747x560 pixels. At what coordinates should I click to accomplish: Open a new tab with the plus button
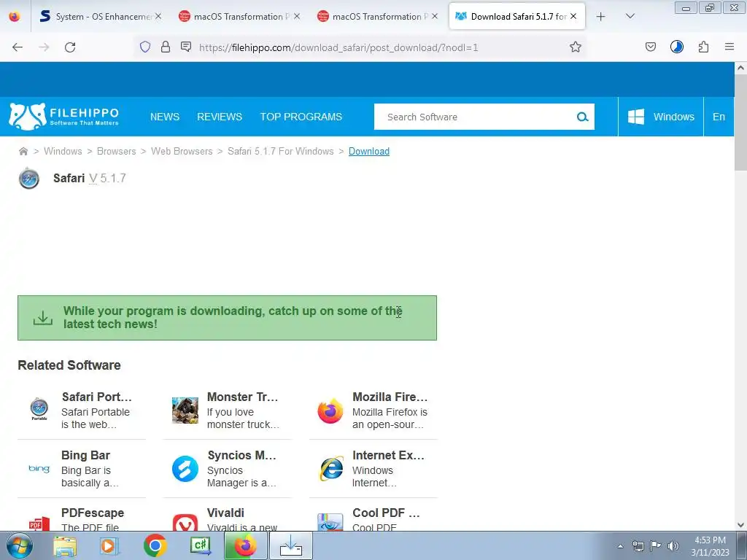coord(601,17)
